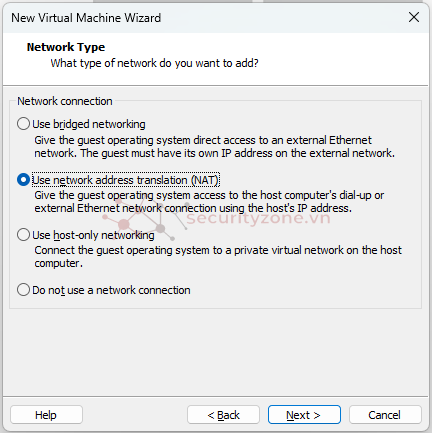Choose the NAT radio circle

pyautogui.click(x=23, y=180)
